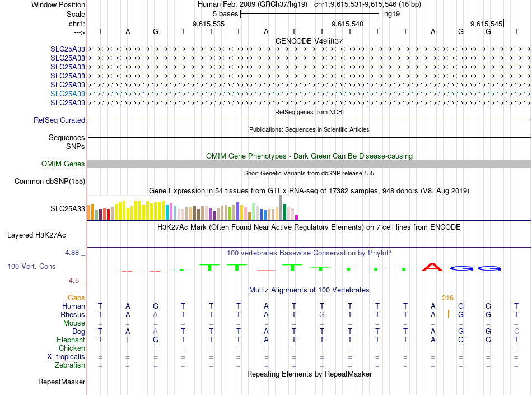The height and width of the screenshot is (395, 532).
Task: Click the Window Position label
Action: coord(58,4)
